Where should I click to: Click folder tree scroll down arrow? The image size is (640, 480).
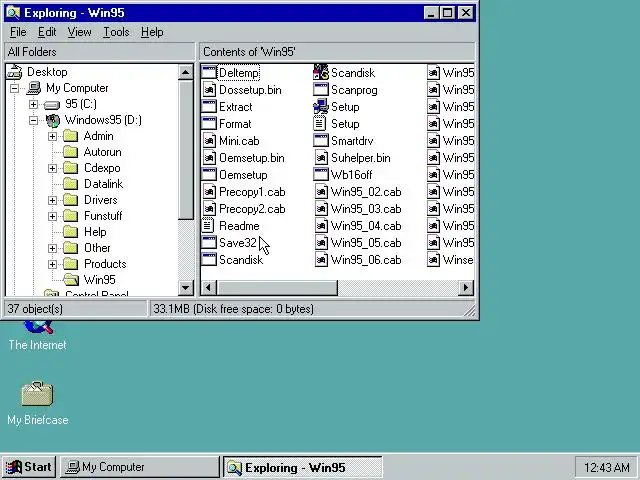(186, 288)
